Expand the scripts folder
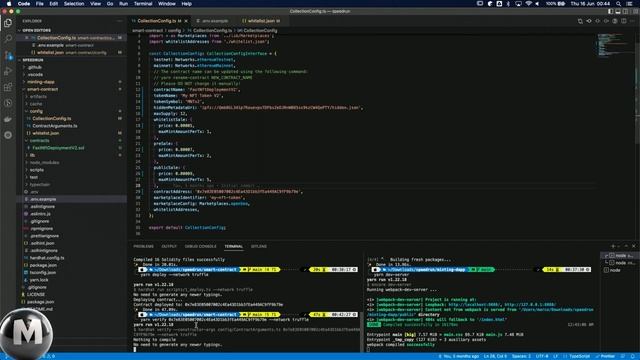The image size is (640, 360). (37, 170)
